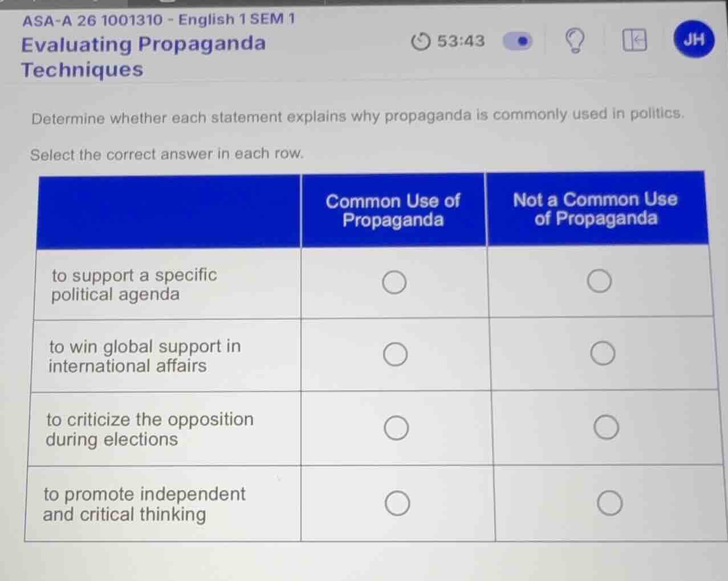Open course 'ASA-A 26 1001310 - English 1 SEM 1'

click(157, 19)
